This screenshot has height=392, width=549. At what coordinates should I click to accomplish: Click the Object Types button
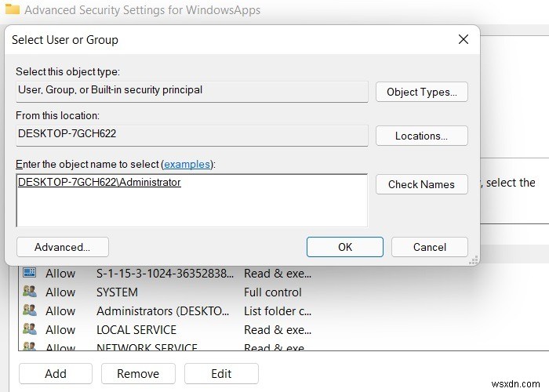click(x=422, y=92)
